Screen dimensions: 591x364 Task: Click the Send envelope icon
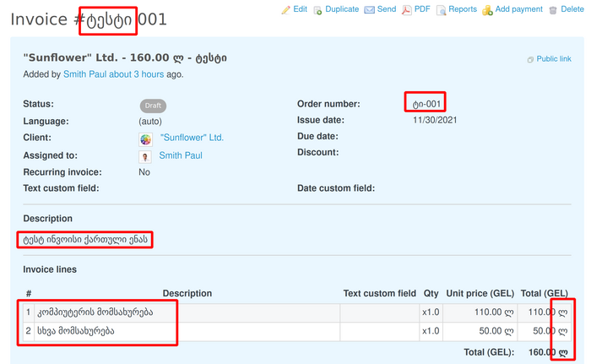[369, 10]
